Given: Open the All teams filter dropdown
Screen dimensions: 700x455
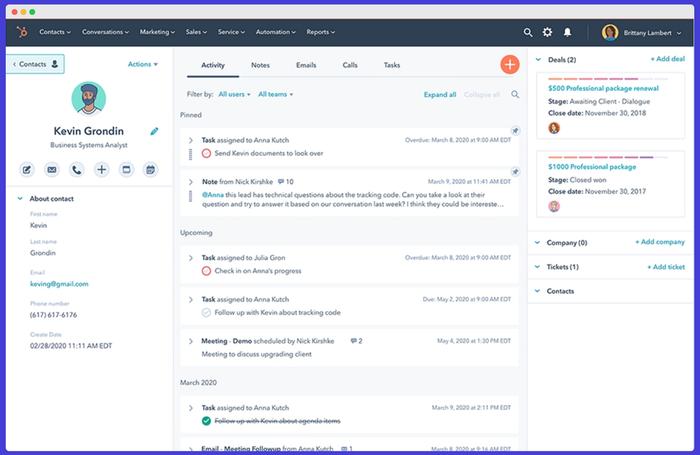Looking at the screenshot, I should point(275,94).
